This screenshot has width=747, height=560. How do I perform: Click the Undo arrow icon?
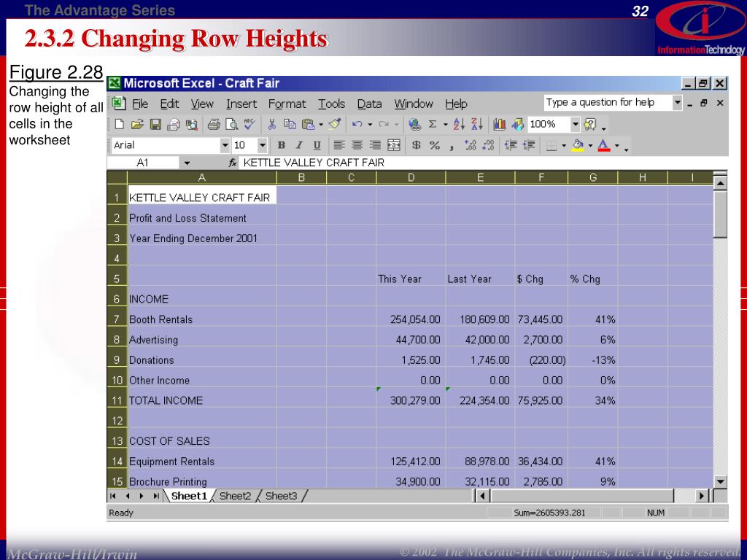[357, 125]
